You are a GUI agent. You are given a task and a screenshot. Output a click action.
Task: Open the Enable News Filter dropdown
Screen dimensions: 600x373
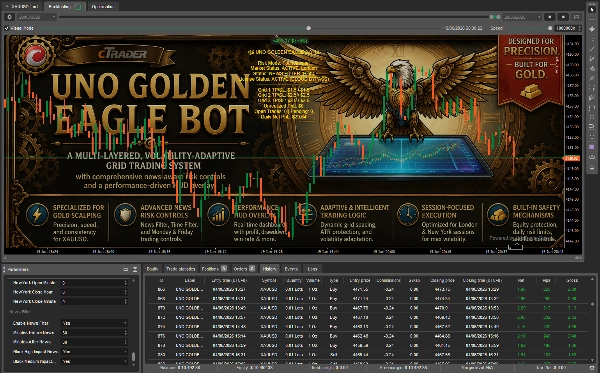(94, 323)
